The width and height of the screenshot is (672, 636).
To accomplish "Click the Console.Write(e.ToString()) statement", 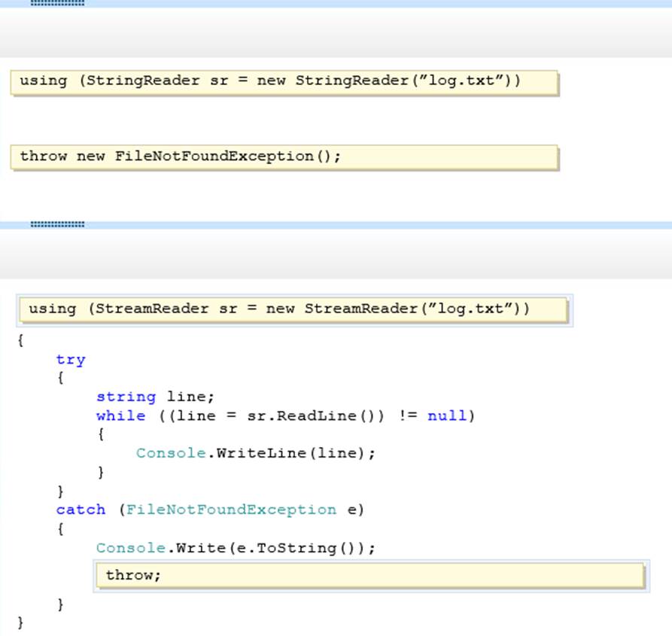I will 235,548.
